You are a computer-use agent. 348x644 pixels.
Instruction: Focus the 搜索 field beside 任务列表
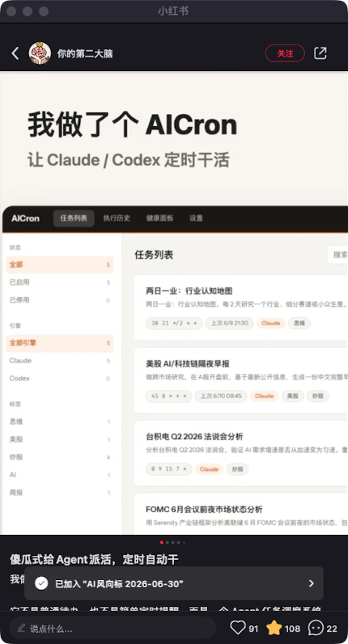337,255
